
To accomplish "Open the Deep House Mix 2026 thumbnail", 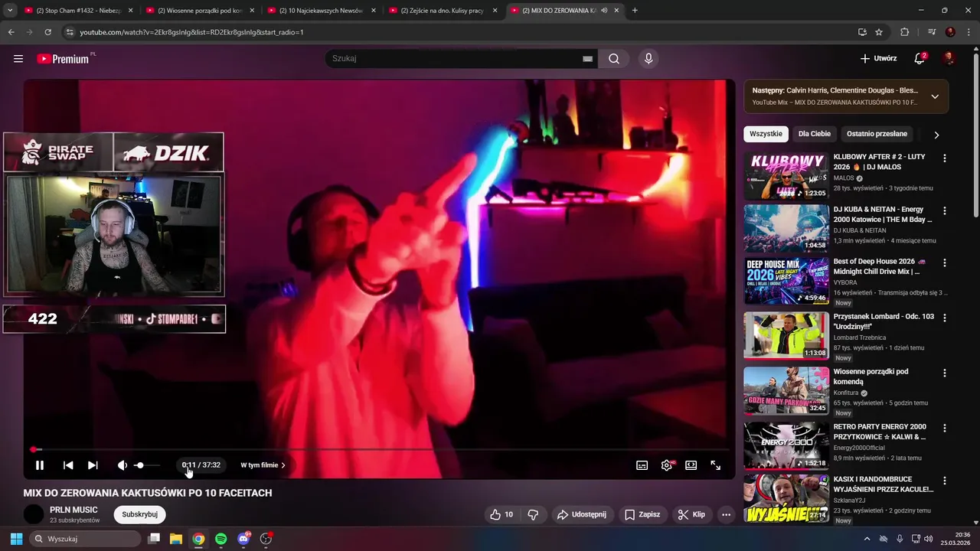I will point(786,281).
